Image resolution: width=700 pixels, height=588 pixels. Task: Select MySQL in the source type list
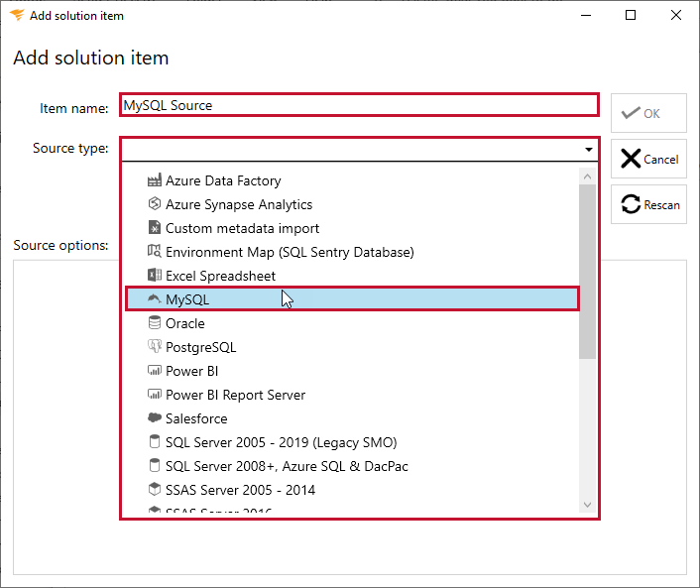pos(353,299)
